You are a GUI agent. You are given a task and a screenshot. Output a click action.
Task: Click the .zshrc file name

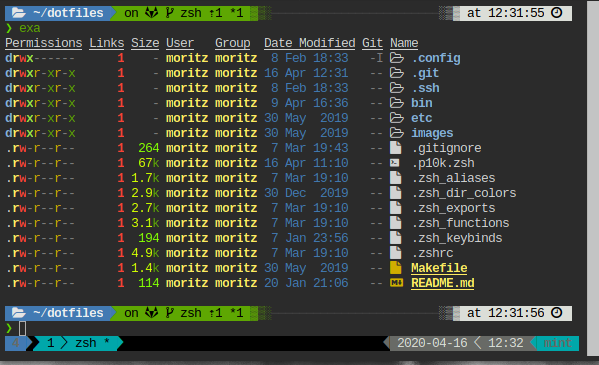pyautogui.click(x=432, y=253)
